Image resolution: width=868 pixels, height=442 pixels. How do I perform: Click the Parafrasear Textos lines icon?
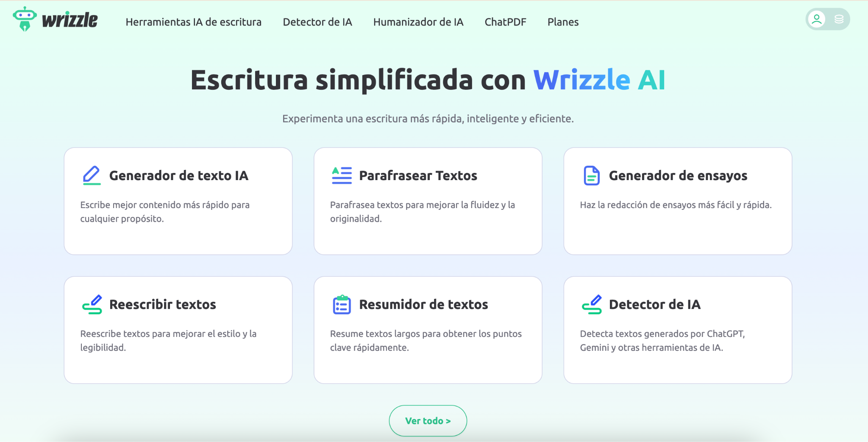point(342,175)
